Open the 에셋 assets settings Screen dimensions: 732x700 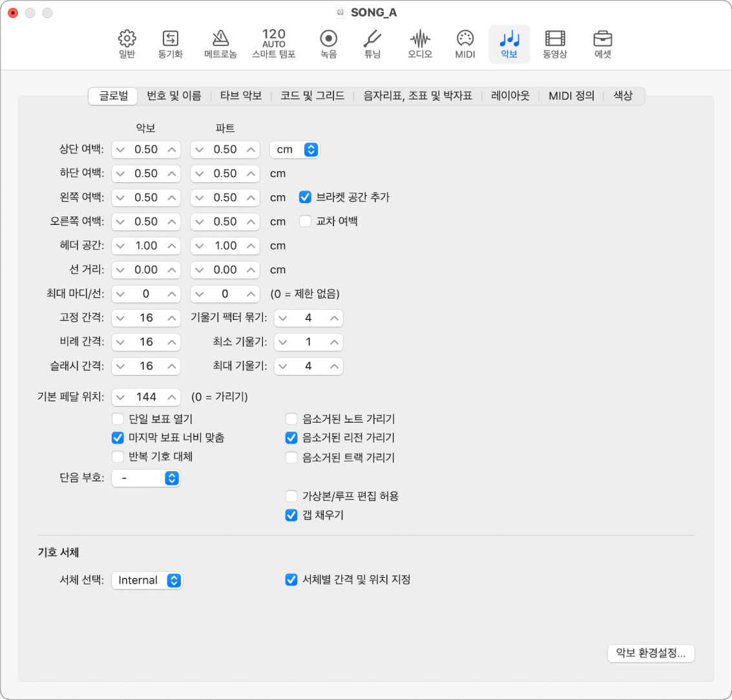[603, 44]
